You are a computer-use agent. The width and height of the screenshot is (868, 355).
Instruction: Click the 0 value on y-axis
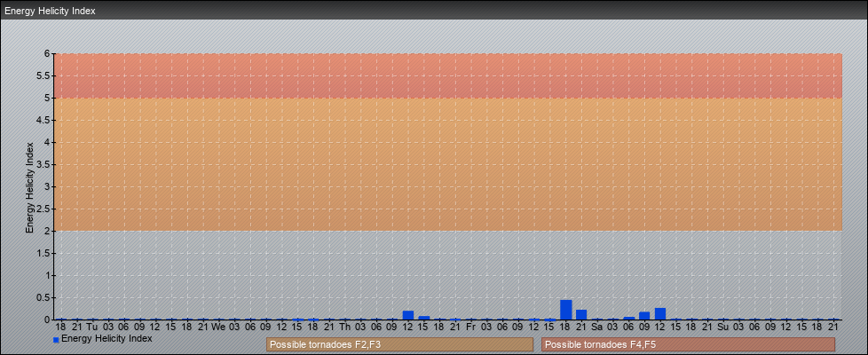coord(48,319)
